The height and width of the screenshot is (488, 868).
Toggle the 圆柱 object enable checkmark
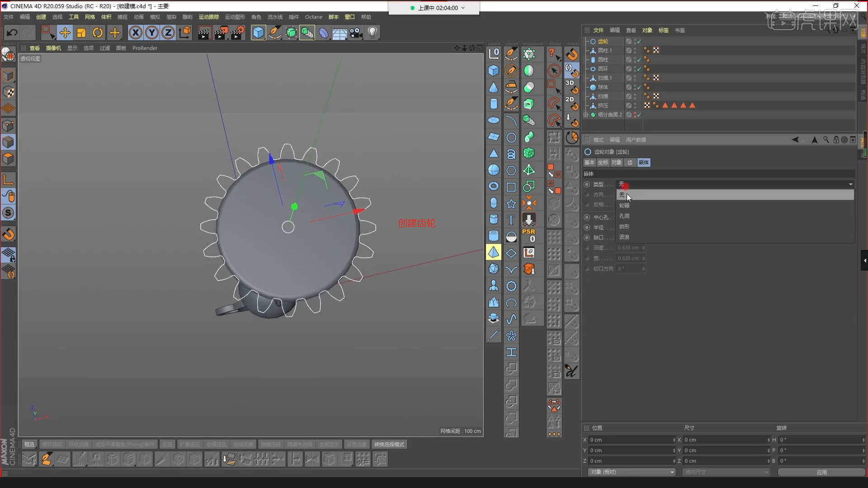[x=639, y=60]
